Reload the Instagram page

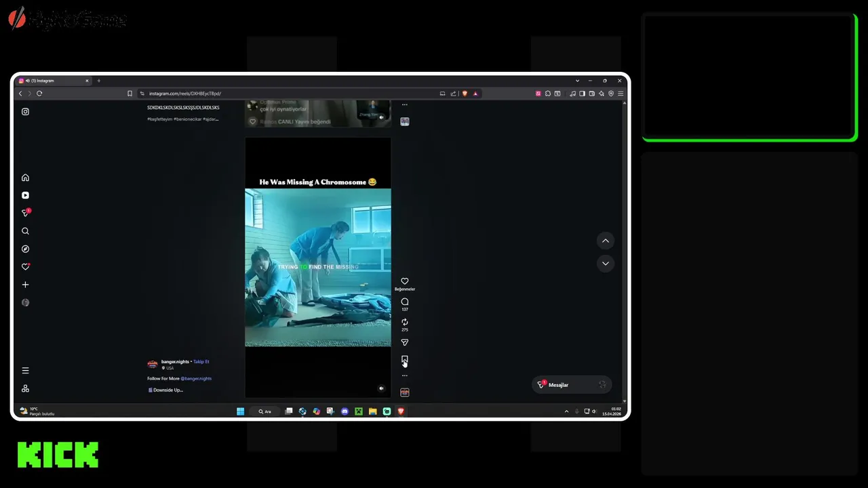pos(39,94)
